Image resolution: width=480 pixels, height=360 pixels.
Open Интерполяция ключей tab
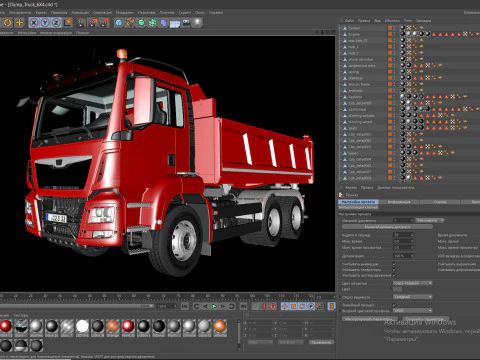coord(359,207)
